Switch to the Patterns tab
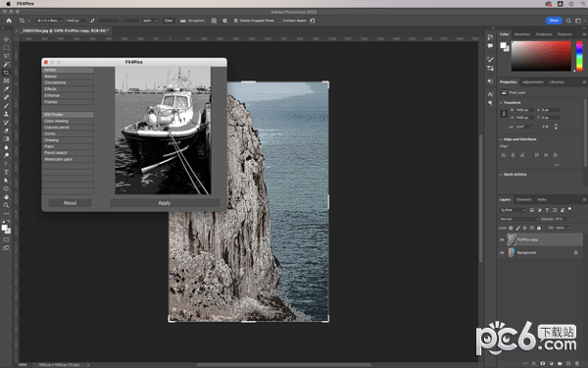This screenshot has height=368, width=588. 564,34
